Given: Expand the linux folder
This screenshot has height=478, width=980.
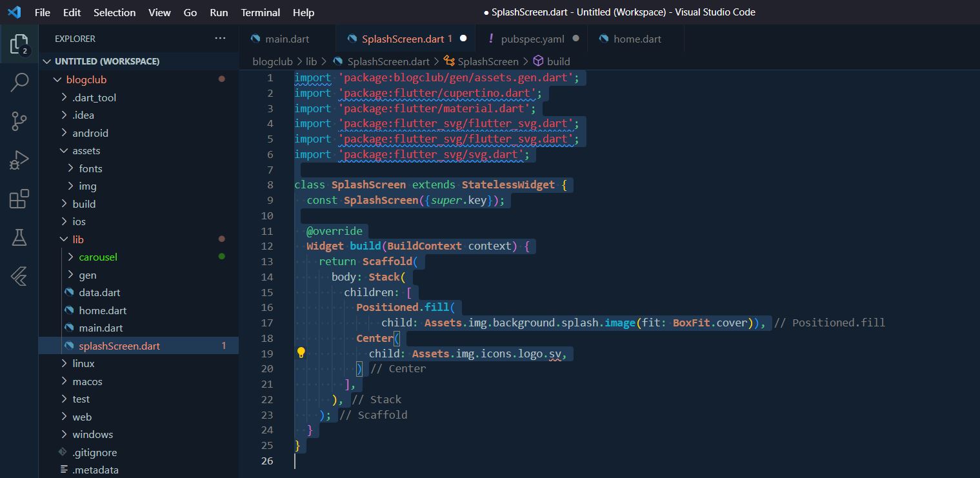Looking at the screenshot, I should click(139, 363).
